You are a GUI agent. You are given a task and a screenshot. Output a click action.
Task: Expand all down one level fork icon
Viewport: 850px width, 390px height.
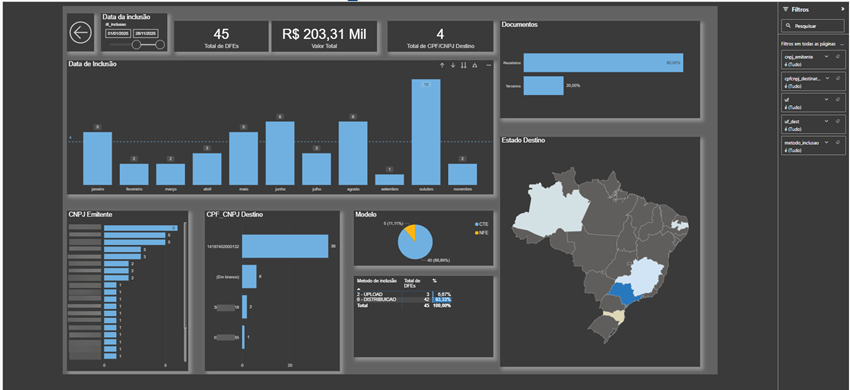coord(475,65)
